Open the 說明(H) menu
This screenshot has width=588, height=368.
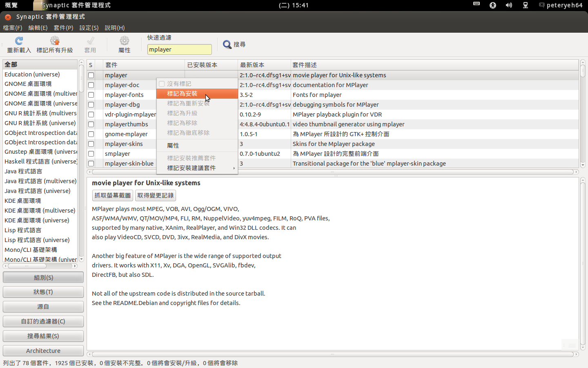(115, 28)
